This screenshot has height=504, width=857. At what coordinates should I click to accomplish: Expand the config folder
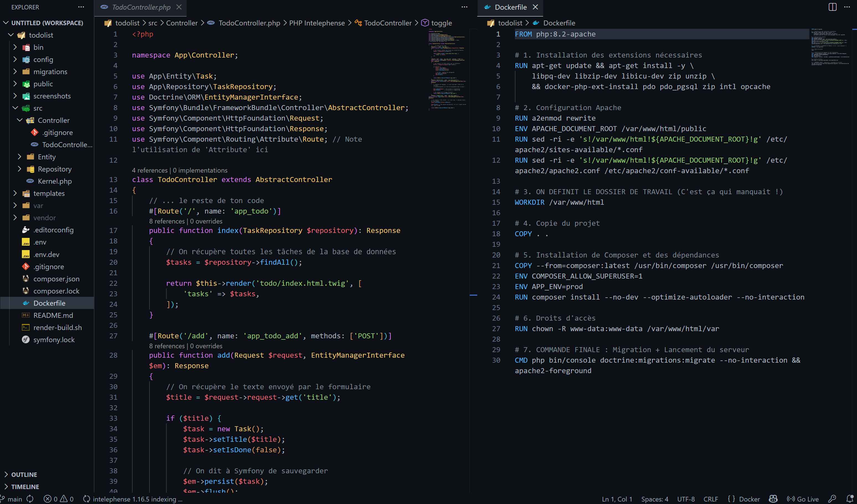(x=15, y=59)
